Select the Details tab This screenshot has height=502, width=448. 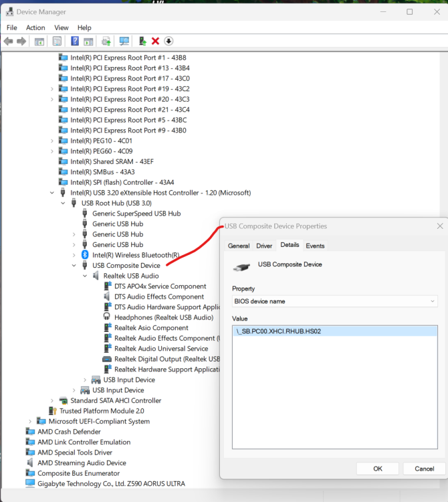click(x=290, y=245)
